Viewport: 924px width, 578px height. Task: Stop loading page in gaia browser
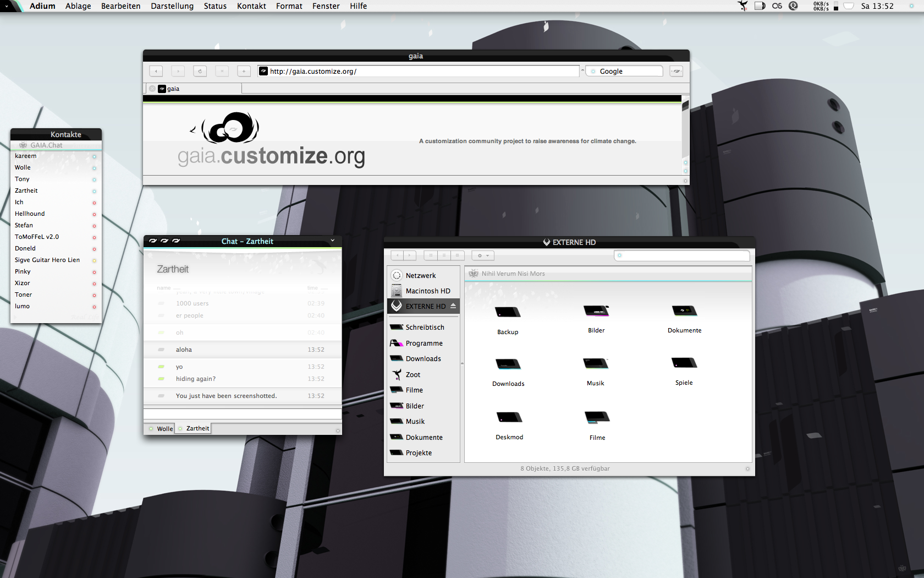(x=222, y=71)
